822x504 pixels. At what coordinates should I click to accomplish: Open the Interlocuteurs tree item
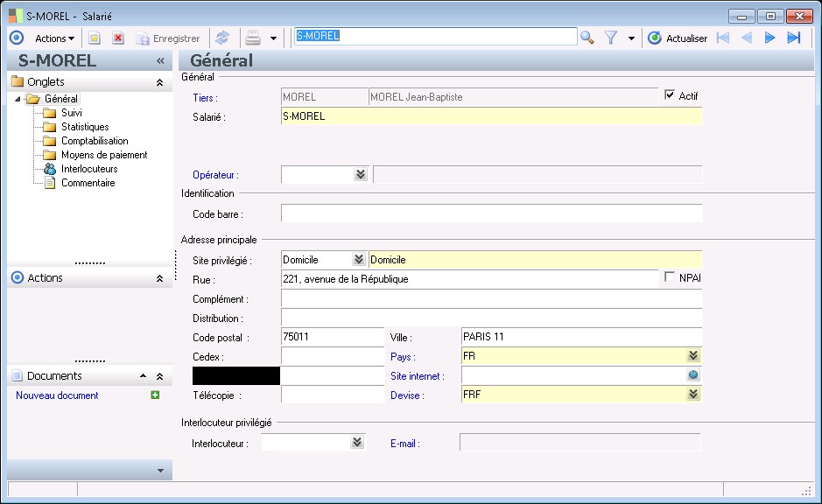point(88,169)
